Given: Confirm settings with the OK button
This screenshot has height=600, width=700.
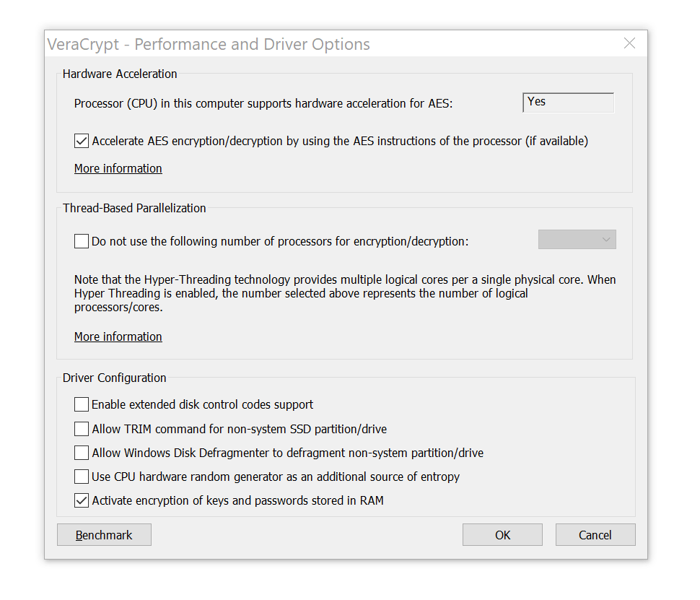Looking at the screenshot, I should click(x=502, y=535).
